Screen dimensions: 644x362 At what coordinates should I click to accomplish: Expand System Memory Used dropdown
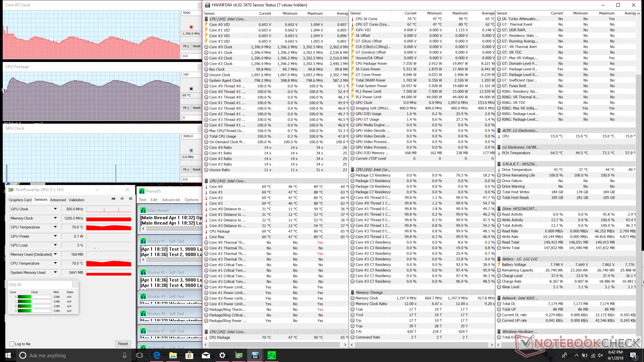tap(55, 272)
